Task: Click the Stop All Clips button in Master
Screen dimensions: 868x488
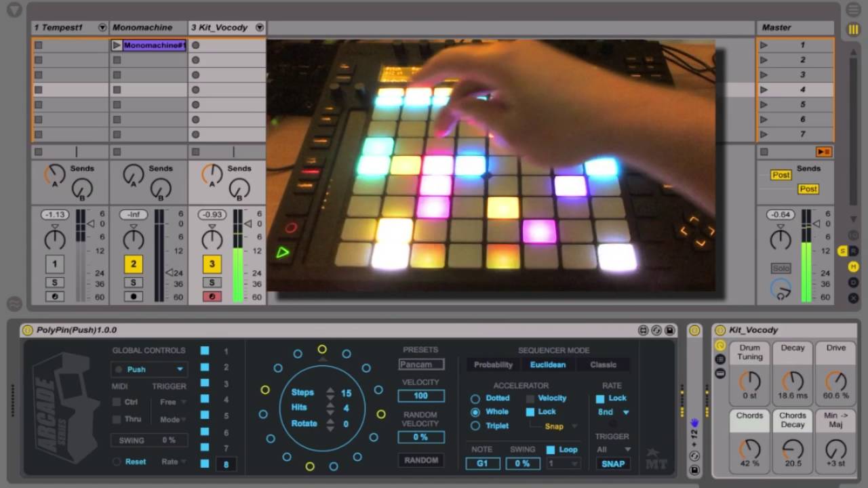Action: click(764, 152)
